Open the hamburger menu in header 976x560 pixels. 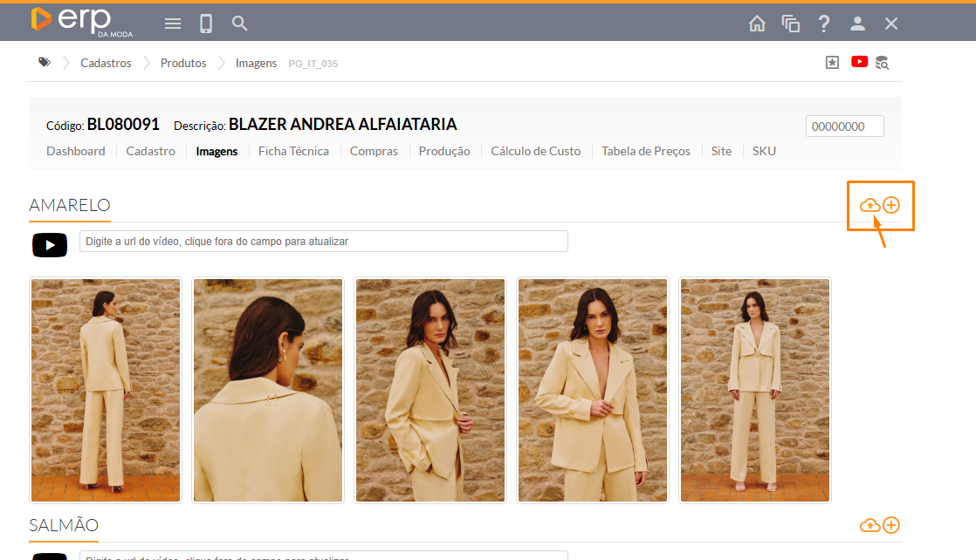point(173,24)
